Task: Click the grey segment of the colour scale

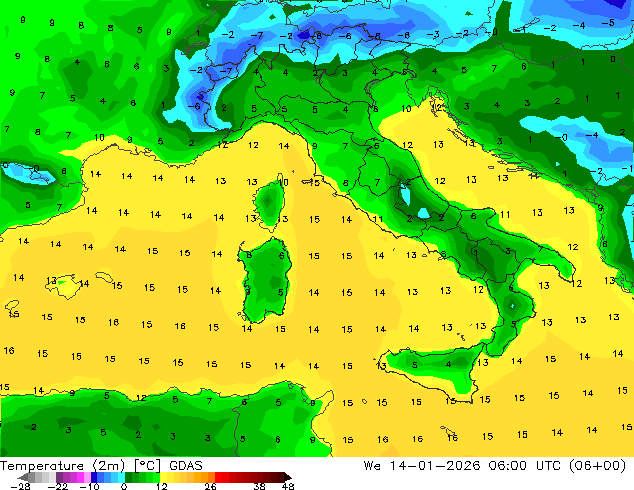Action: 32,477
